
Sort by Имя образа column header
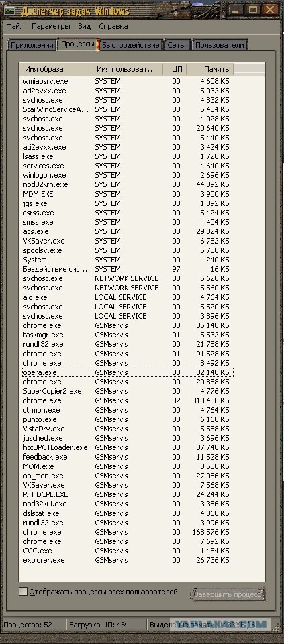tap(55, 69)
